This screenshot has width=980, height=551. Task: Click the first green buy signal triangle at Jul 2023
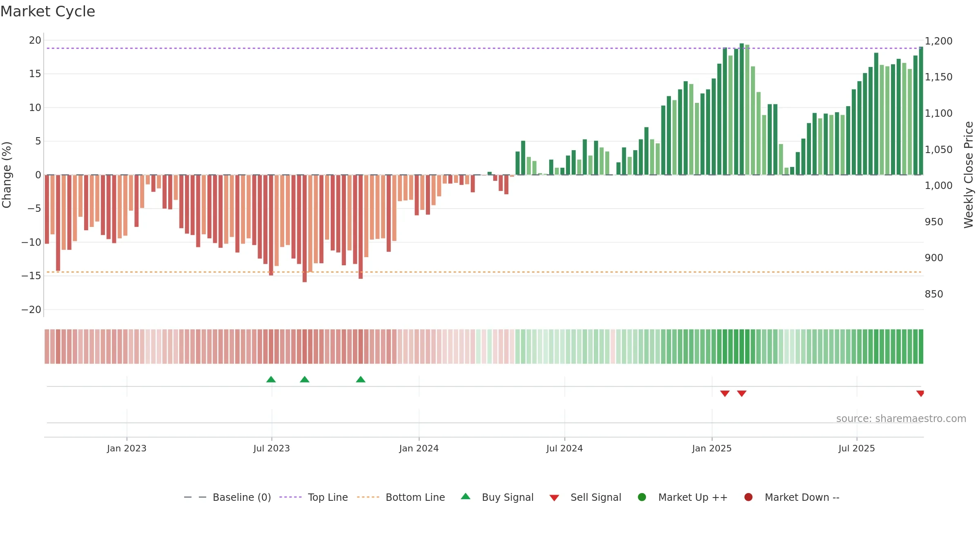[x=271, y=380]
